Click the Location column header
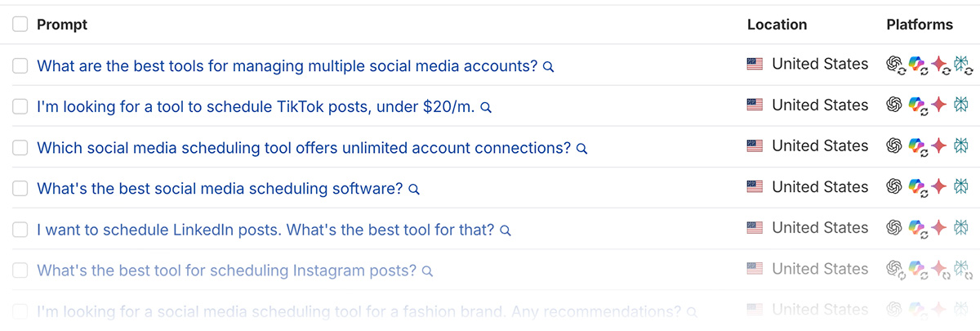980x331 pixels. pos(777,25)
